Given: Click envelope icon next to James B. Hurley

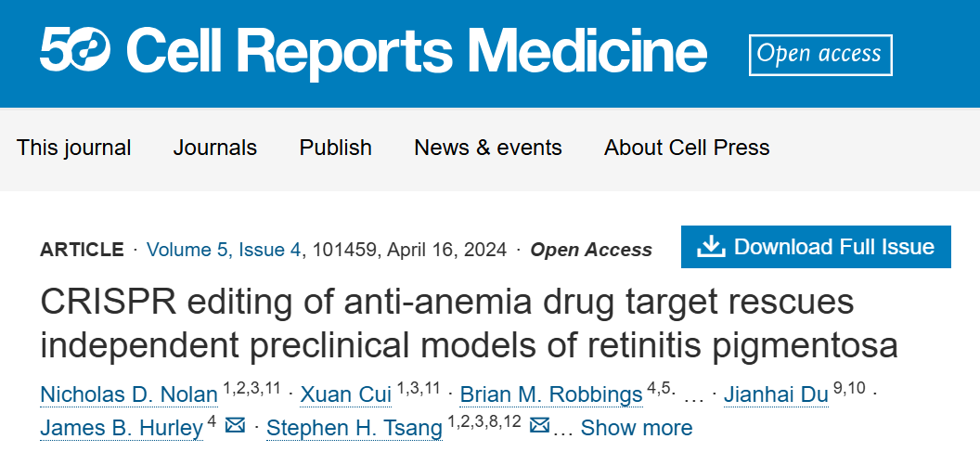Looking at the screenshot, I should (235, 426).
